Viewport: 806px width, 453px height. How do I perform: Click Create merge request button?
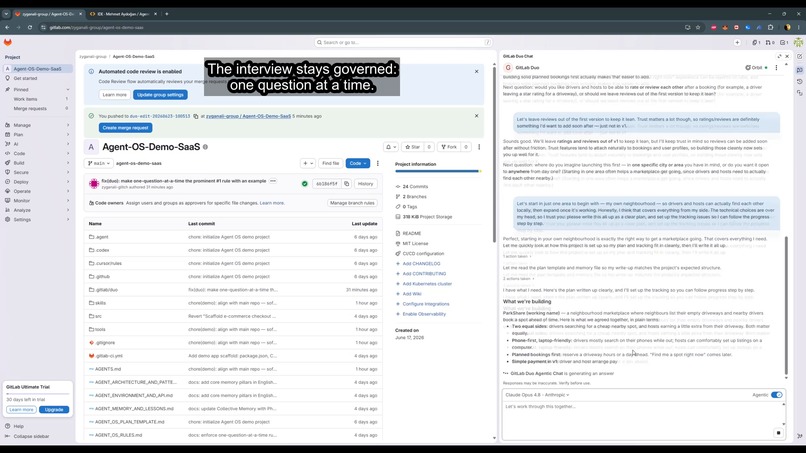pyautogui.click(x=125, y=128)
